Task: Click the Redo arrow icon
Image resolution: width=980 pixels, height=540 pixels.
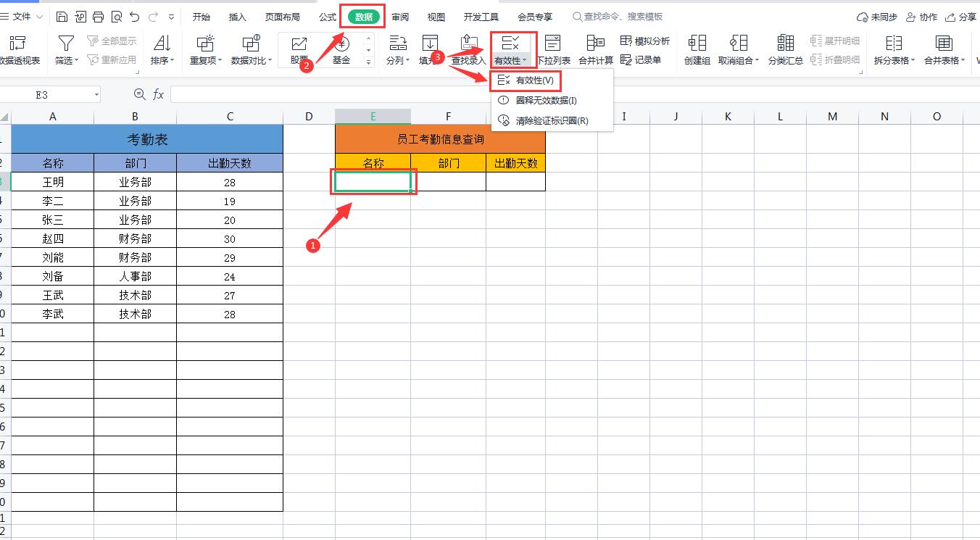Action: pyautogui.click(x=153, y=17)
